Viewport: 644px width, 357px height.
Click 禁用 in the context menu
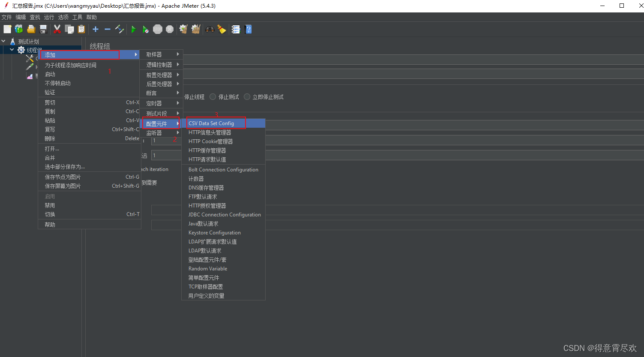pos(90,205)
